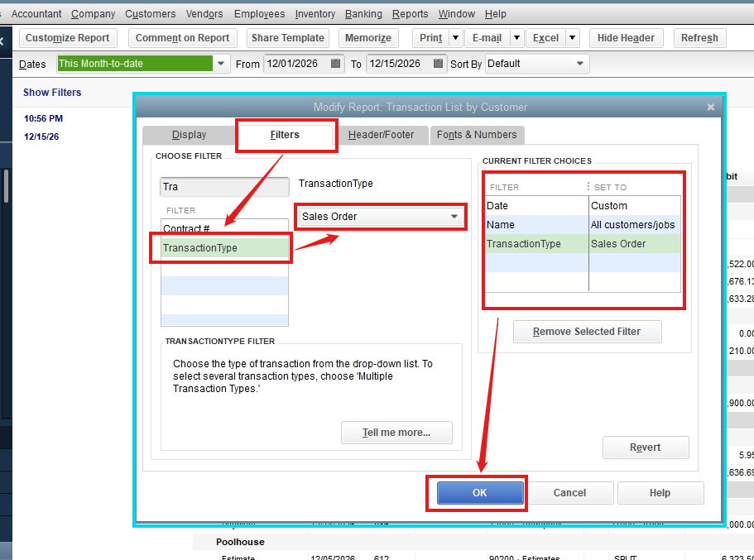The height and width of the screenshot is (560, 754).
Task: Click the Show Filters link
Action: pos(52,93)
